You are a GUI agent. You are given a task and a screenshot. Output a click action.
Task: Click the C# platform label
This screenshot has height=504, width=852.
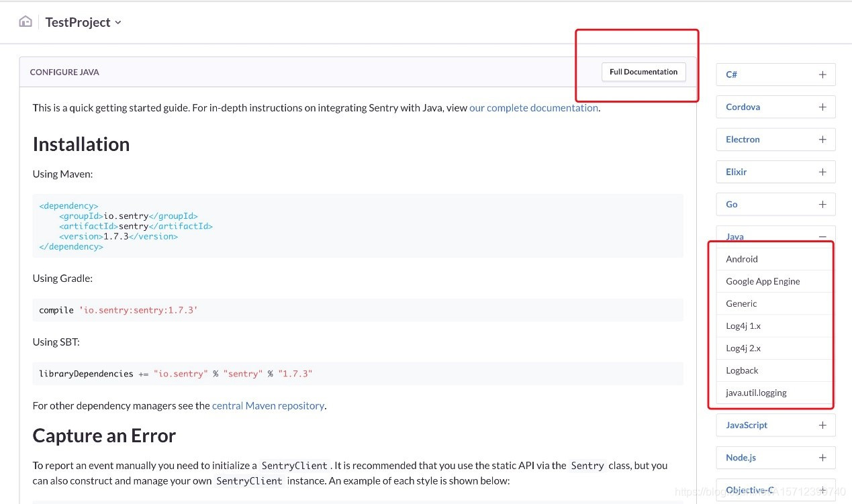coord(731,74)
